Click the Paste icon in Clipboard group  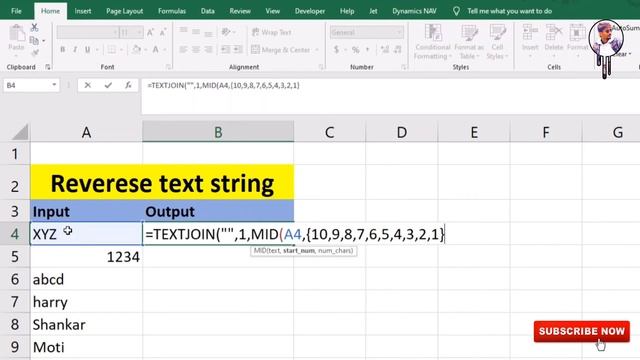[x=17, y=33]
